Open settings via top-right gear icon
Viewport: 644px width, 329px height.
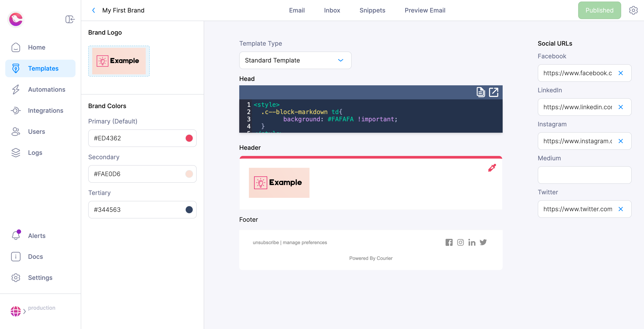(x=633, y=10)
